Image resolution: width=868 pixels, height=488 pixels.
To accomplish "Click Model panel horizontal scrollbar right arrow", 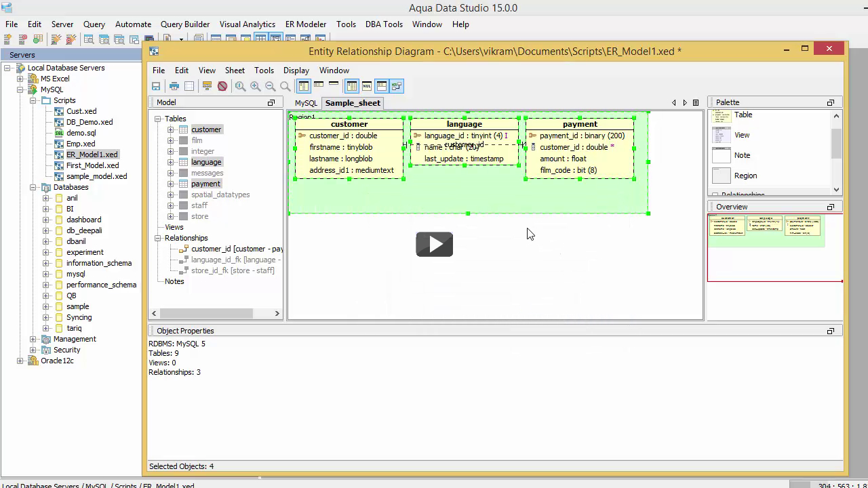I will coord(277,313).
